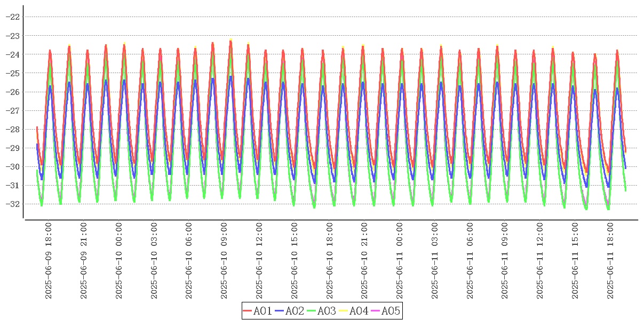Click the yellow A04 legend color line
Viewport: 644px width, 320px height.
344,311
